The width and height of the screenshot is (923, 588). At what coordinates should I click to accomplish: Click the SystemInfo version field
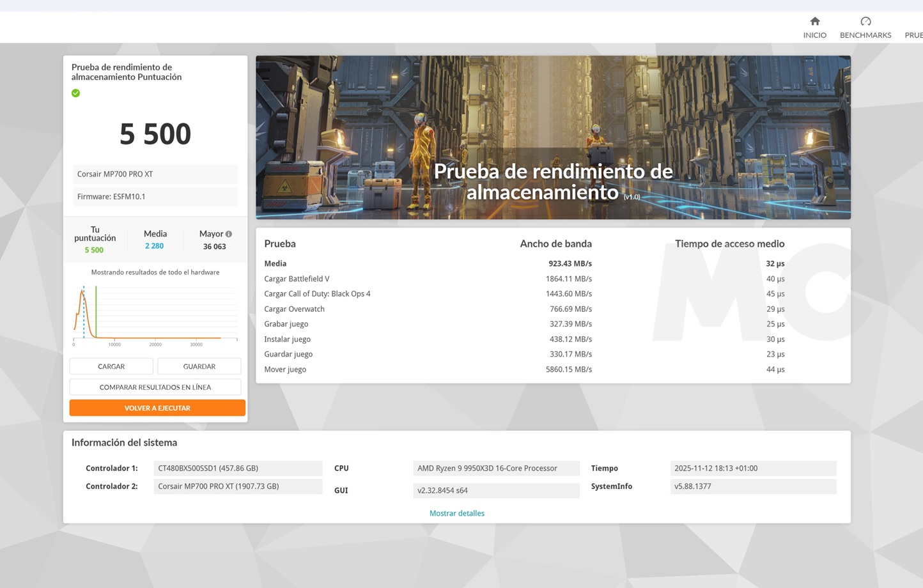click(754, 486)
